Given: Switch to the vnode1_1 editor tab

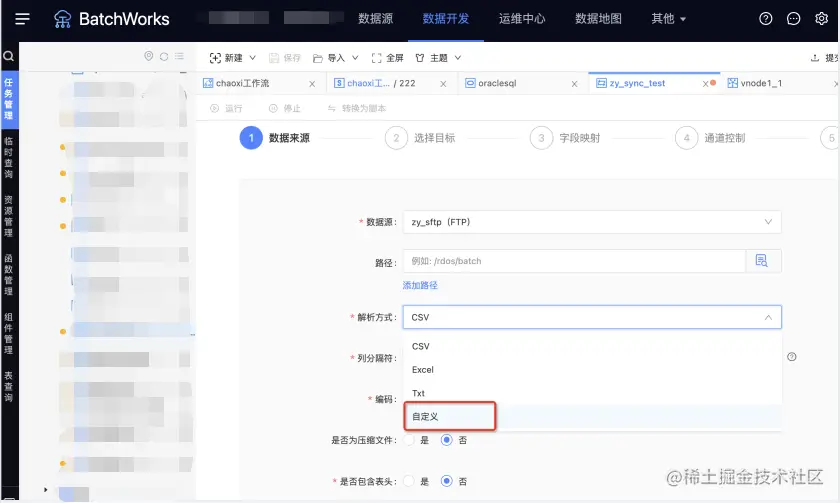Looking at the screenshot, I should pyautogui.click(x=761, y=84).
